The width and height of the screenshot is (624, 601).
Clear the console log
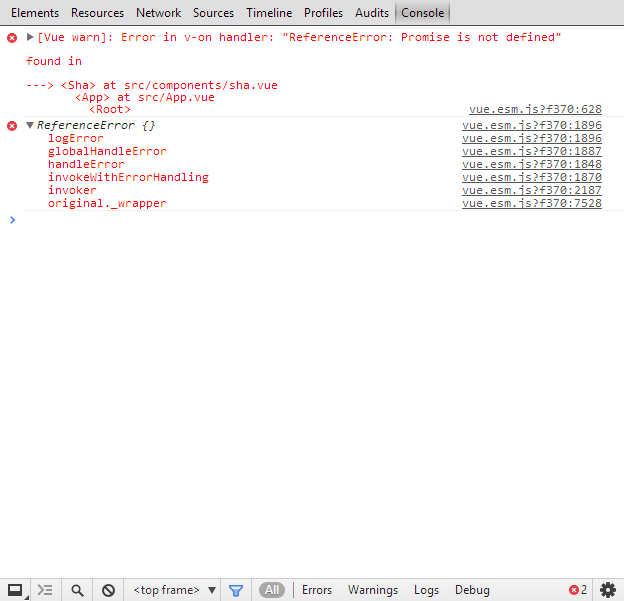pyautogui.click(x=108, y=590)
